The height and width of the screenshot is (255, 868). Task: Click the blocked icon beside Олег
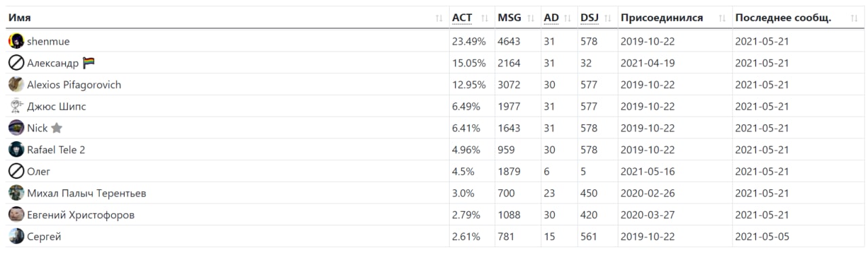pos(16,172)
